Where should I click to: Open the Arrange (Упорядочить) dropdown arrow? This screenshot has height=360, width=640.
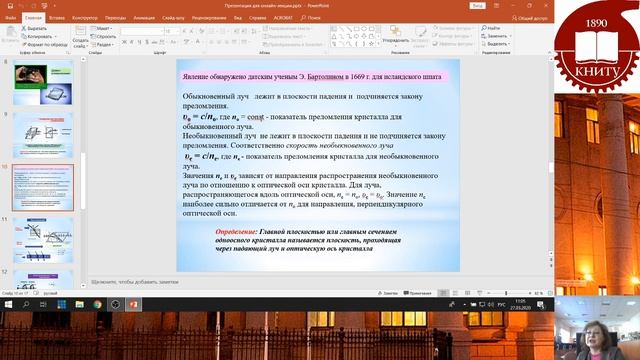(396, 46)
